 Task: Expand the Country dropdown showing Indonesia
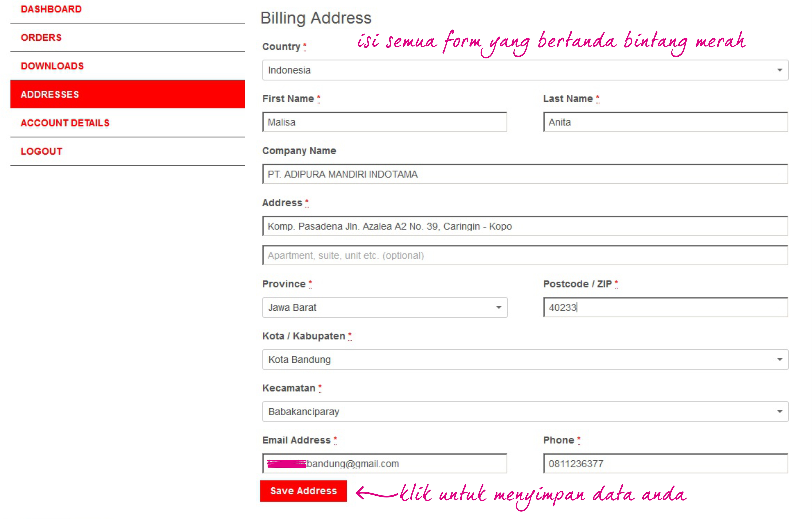coord(525,70)
